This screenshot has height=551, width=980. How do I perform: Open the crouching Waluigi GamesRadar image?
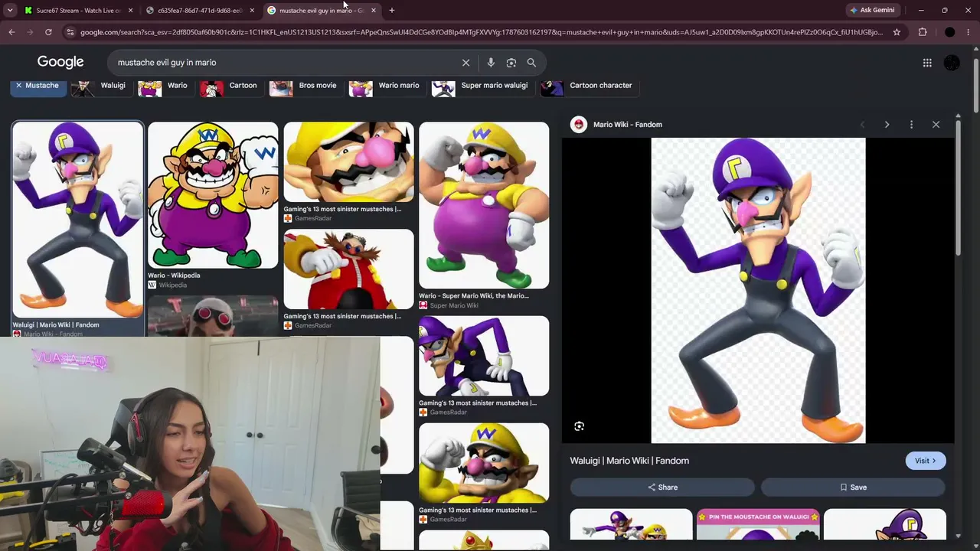click(x=484, y=356)
